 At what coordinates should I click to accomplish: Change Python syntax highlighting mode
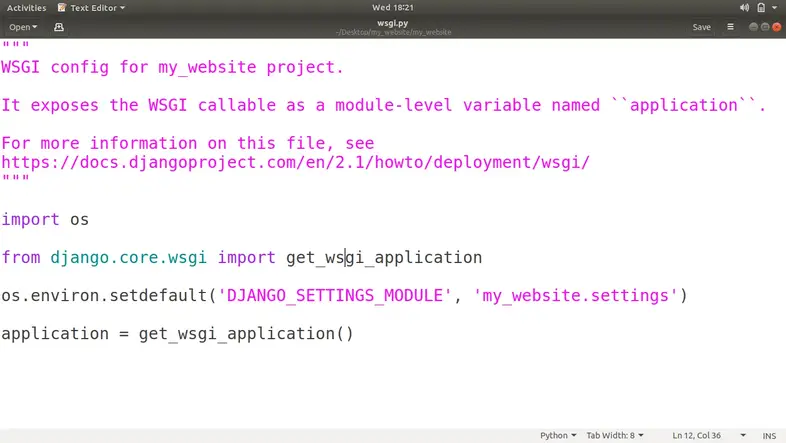558,435
